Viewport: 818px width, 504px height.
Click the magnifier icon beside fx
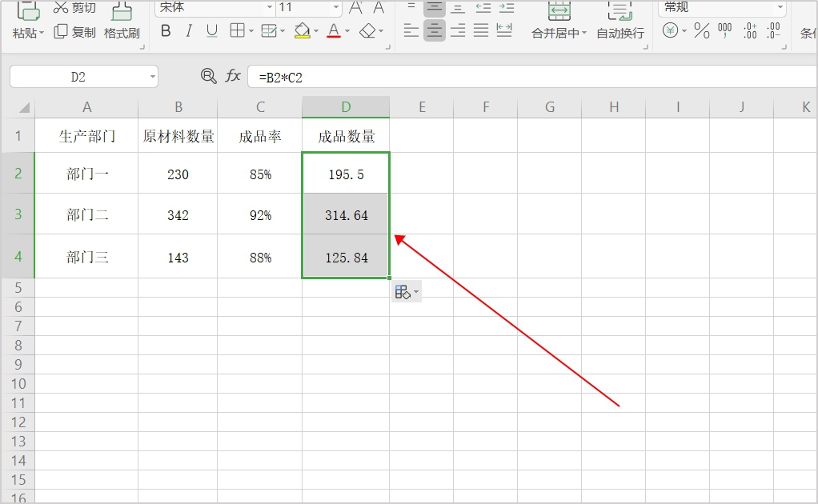208,76
